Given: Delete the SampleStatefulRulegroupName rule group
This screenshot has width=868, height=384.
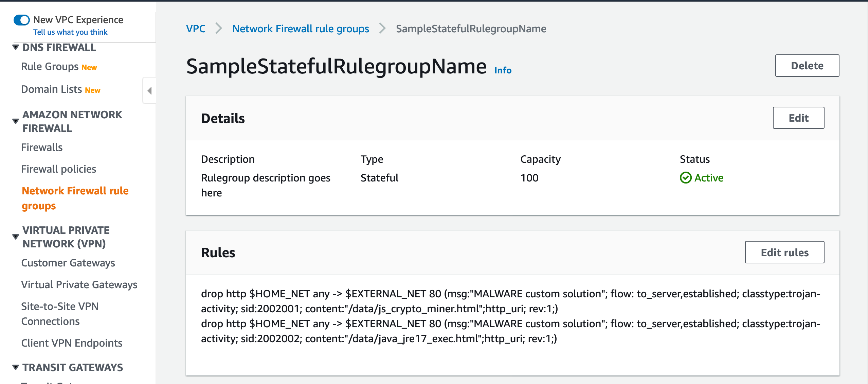Looking at the screenshot, I should (x=807, y=65).
